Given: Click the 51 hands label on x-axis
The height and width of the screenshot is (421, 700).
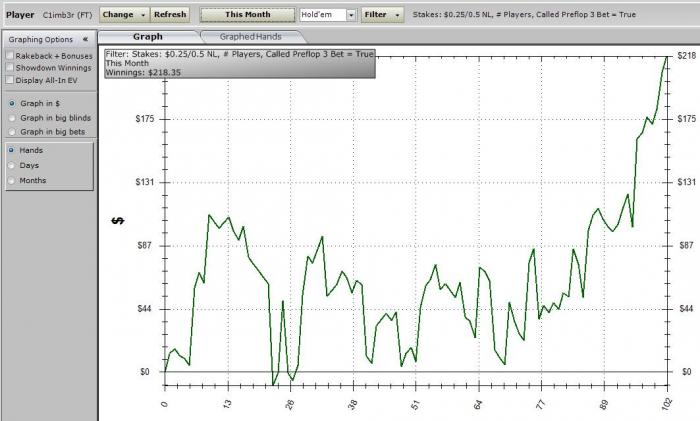Looking at the screenshot, I should point(416,404).
